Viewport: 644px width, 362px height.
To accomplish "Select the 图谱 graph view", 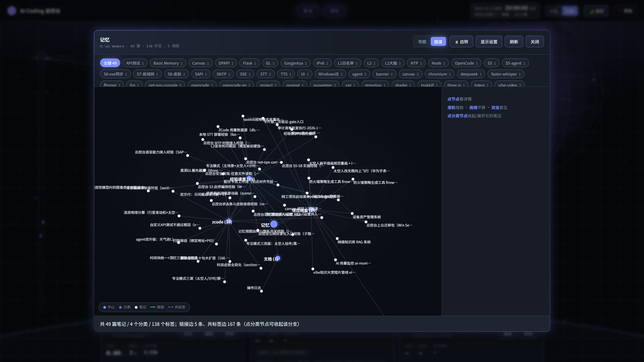I will click(438, 42).
